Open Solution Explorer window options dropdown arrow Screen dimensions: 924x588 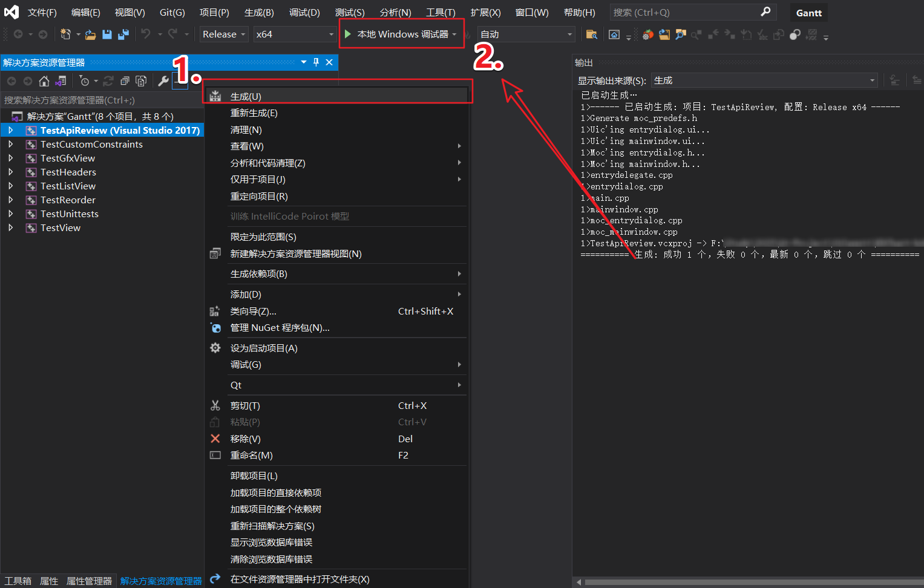(304, 62)
